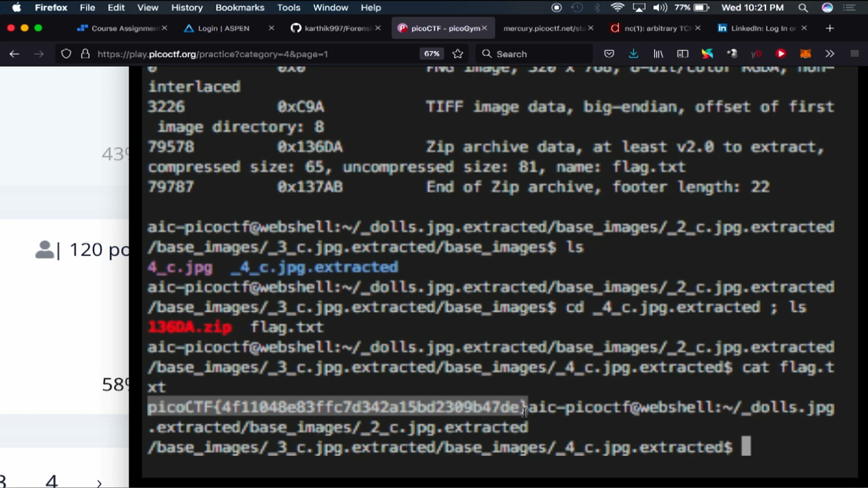The height and width of the screenshot is (488, 868).
Task: Save this page to Pocket
Action: (609, 54)
